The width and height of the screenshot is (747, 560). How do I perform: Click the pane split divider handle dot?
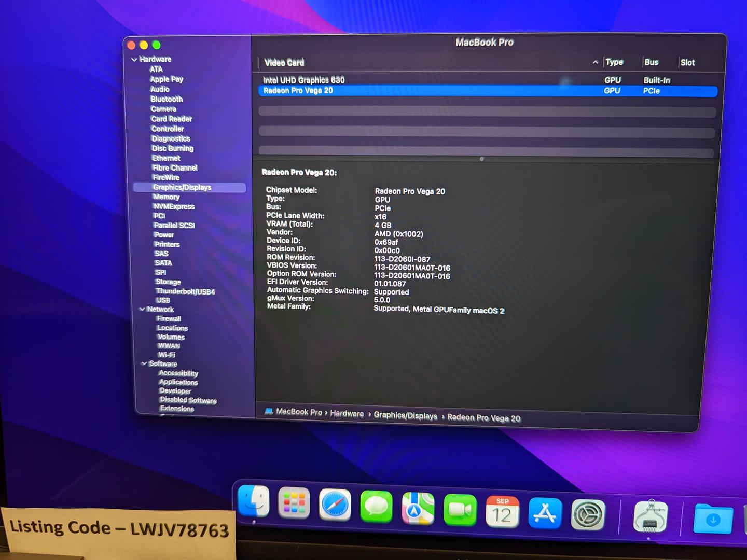[x=482, y=159]
